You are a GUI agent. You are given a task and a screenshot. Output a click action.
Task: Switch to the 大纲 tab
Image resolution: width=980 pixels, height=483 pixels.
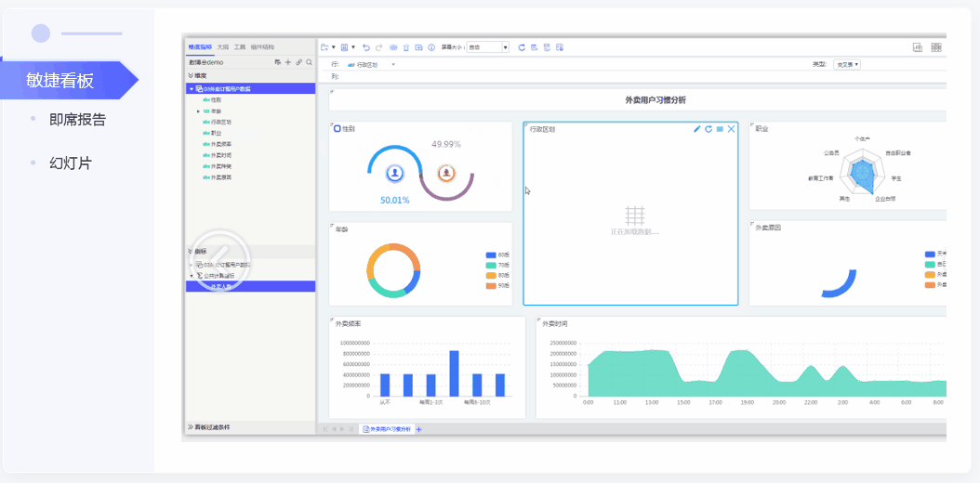[223, 46]
